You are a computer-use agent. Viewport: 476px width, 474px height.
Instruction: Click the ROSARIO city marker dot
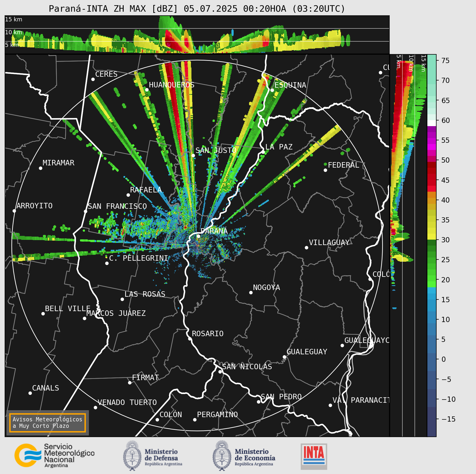[x=190, y=339]
